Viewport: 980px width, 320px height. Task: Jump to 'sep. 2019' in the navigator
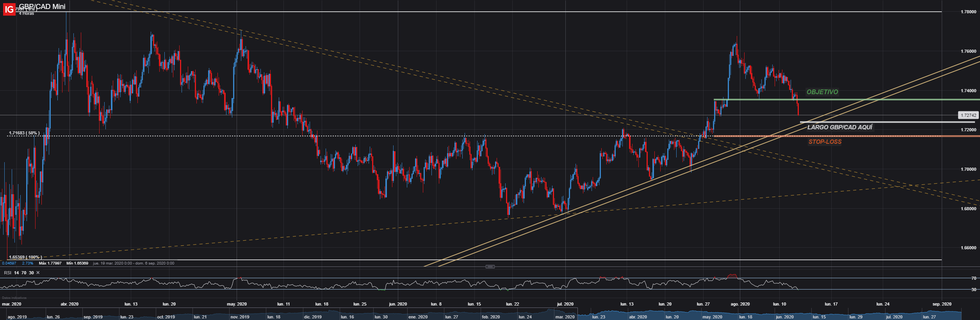pos(93,317)
